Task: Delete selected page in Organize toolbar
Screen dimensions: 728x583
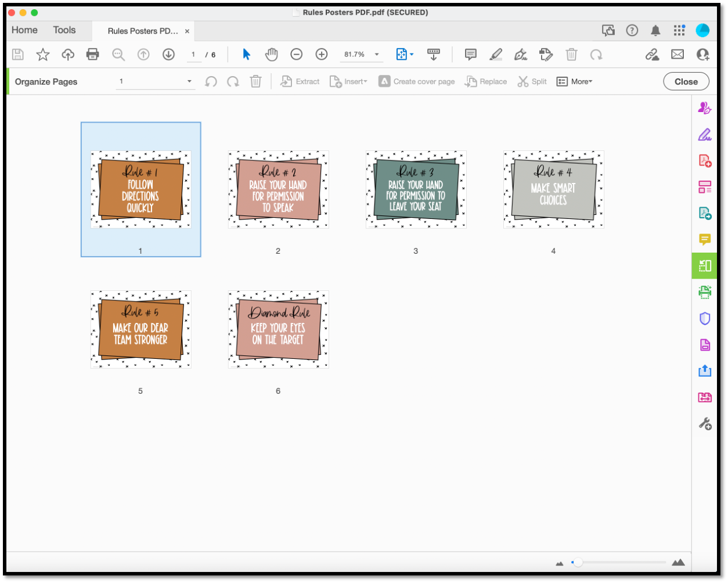Action: pos(255,82)
